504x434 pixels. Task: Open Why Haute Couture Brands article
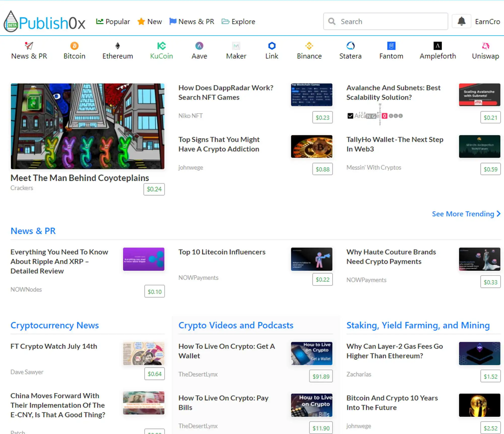391,257
